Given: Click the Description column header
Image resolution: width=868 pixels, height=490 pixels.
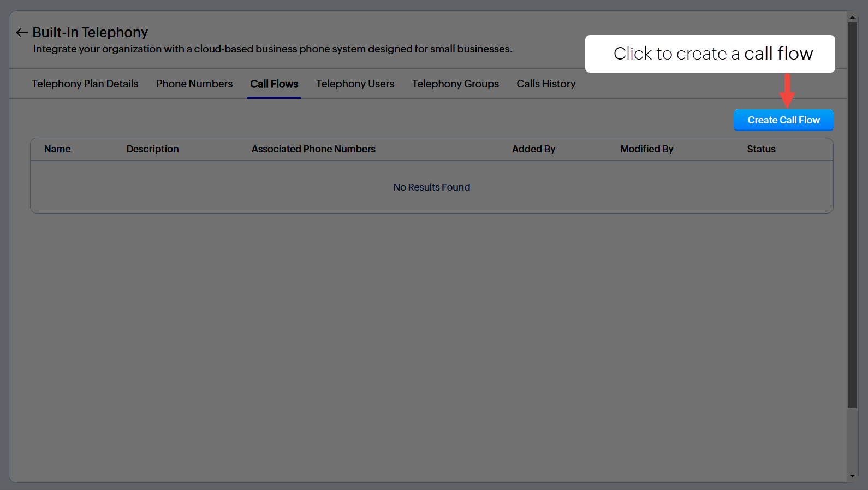Looking at the screenshot, I should (152, 149).
